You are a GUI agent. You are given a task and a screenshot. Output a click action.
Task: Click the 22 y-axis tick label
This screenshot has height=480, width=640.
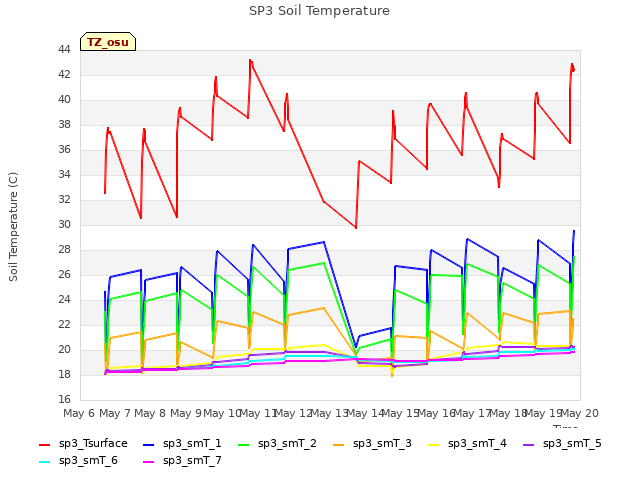coord(64,324)
